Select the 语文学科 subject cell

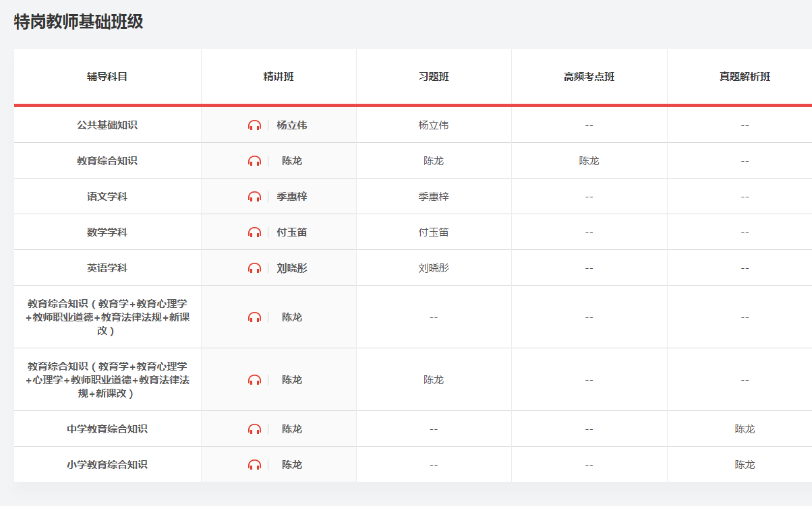107,197
